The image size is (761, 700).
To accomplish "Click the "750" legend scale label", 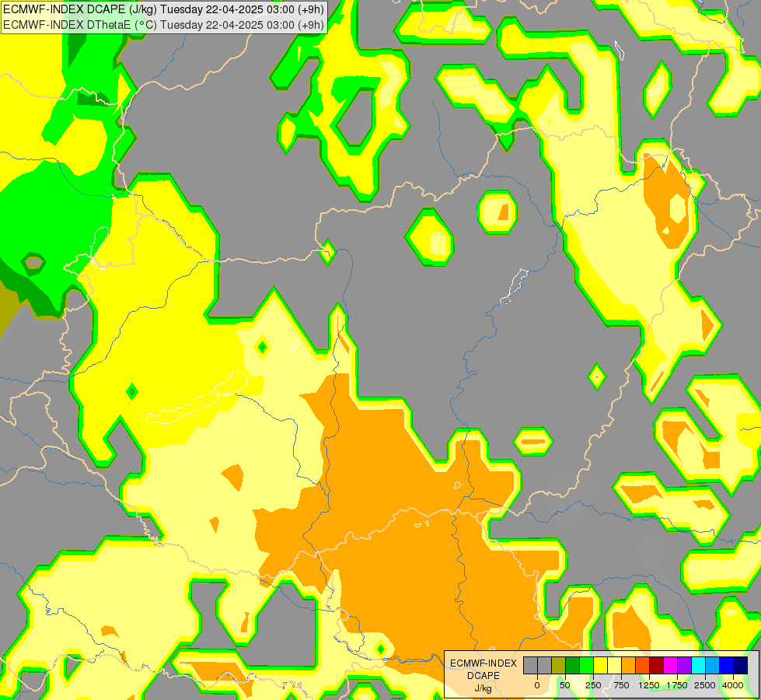I will click(x=621, y=685).
